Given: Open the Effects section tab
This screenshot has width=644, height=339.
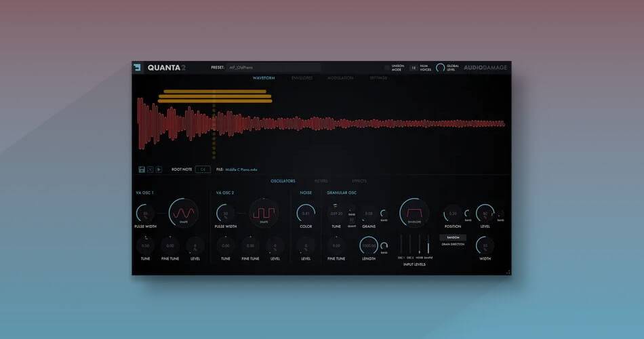Looking at the screenshot, I should pyautogui.click(x=359, y=181).
